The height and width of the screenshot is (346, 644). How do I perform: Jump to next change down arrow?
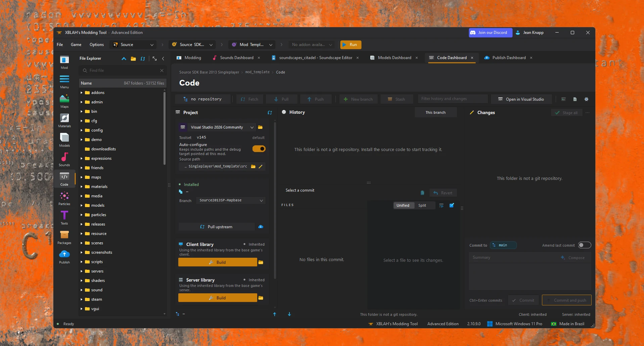pos(289,314)
